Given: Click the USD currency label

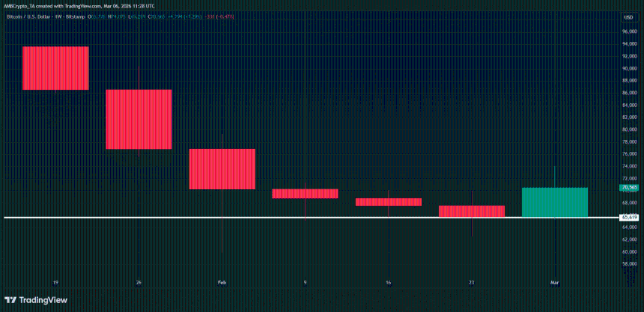Looking at the screenshot, I should click(628, 16).
